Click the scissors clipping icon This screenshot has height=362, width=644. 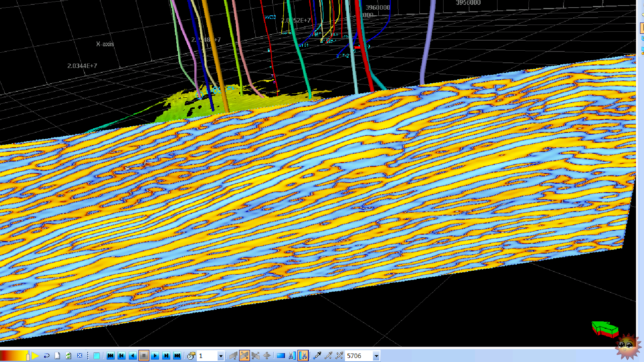tap(292, 356)
